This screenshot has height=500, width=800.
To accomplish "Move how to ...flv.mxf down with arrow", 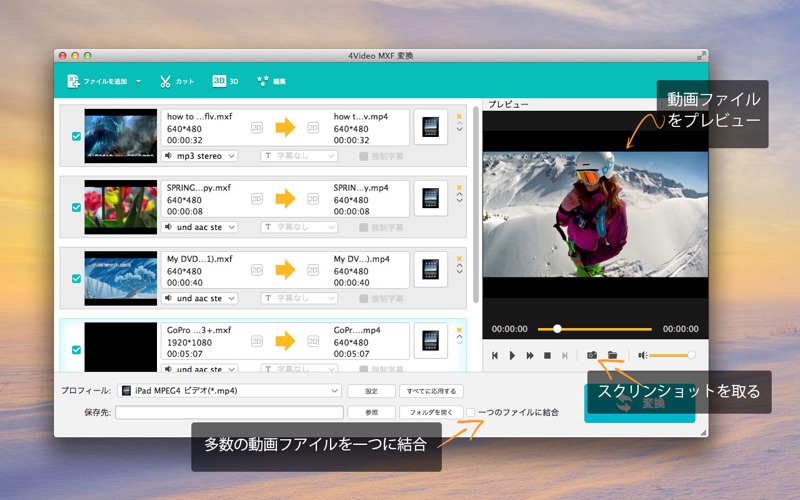I will click(459, 130).
